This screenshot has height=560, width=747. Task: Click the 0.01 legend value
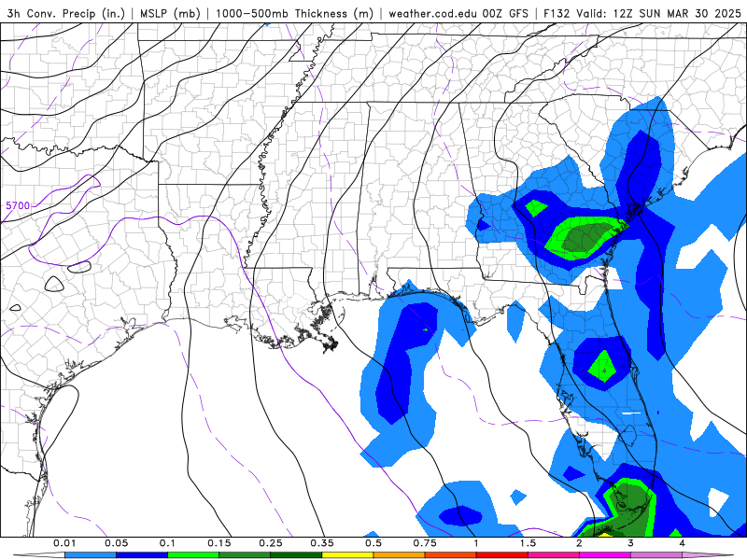(x=64, y=543)
